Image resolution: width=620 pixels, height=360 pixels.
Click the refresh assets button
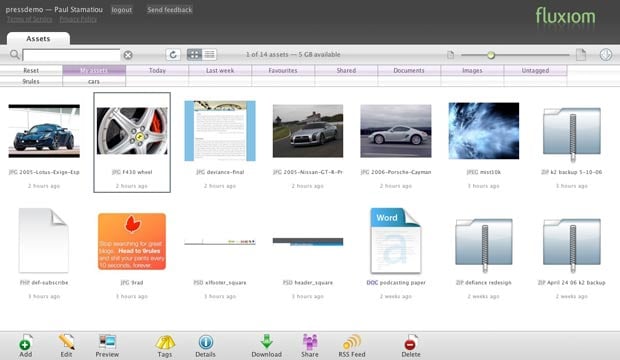point(173,55)
